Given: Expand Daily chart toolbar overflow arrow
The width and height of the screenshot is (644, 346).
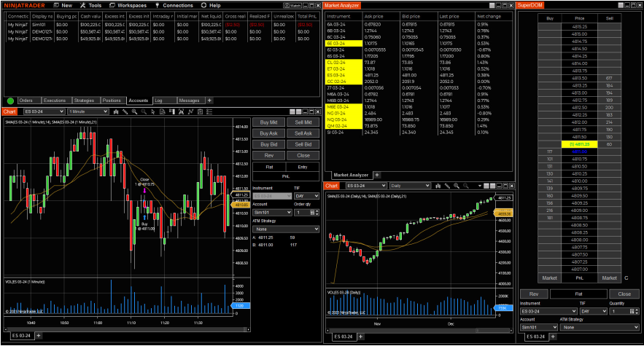Looking at the screenshot, I should coord(480,186).
